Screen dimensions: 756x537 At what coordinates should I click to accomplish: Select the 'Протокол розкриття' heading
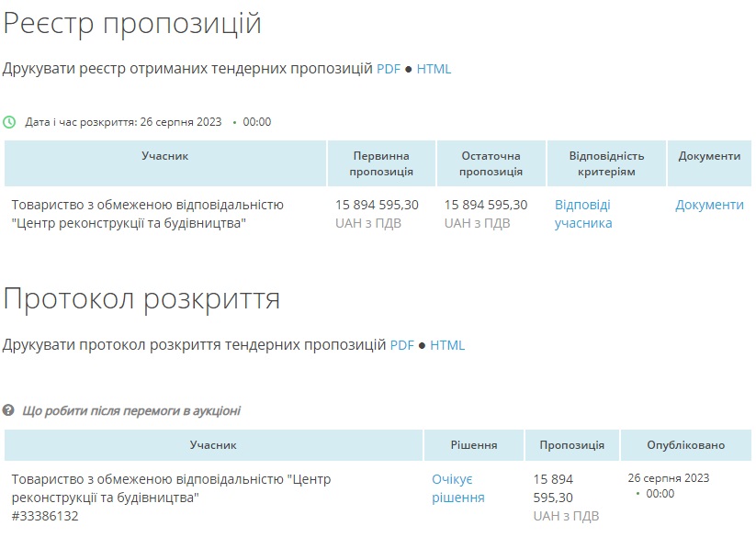click(x=141, y=299)
